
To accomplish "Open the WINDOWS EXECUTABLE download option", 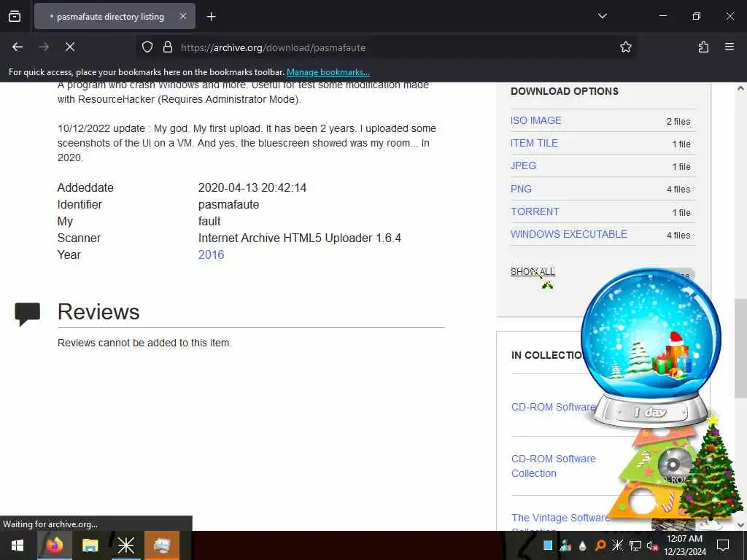I will [569, 234].
